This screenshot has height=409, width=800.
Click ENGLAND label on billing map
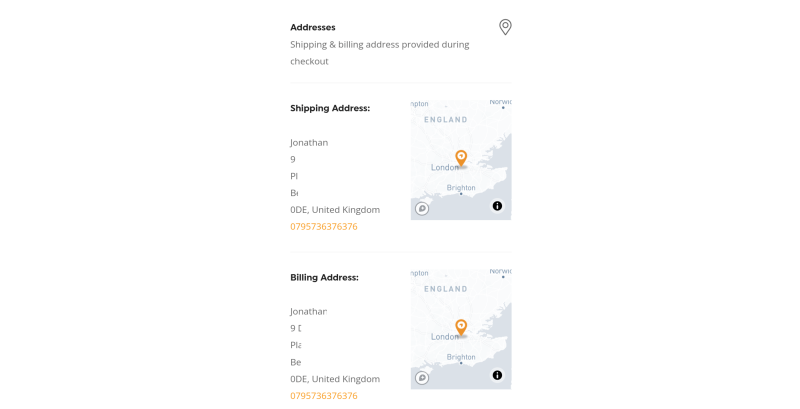pyautogui.click(x=446, y=289)
